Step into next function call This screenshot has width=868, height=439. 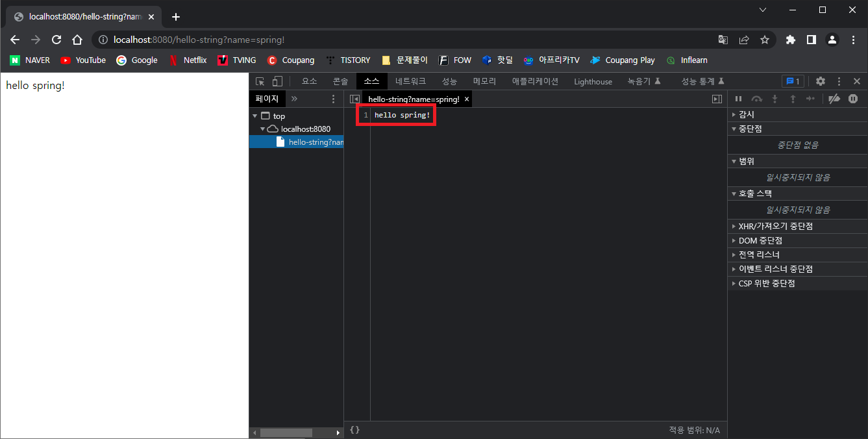tap(775, 99)
